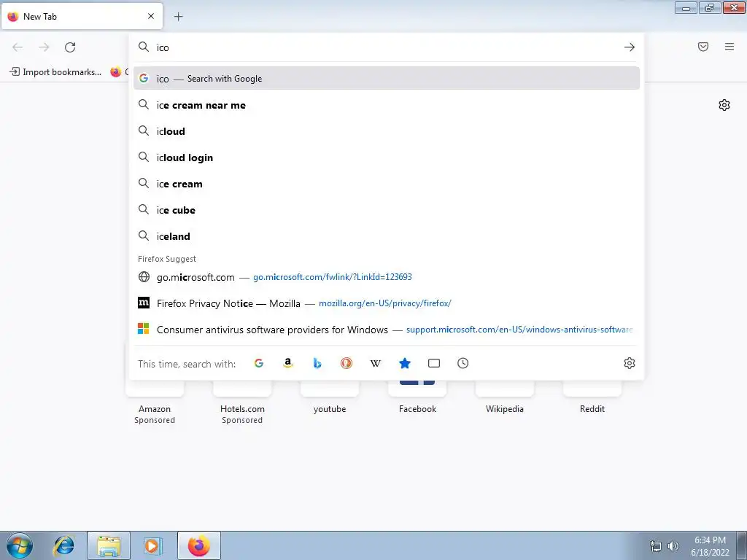This screenshot has height=560, width=747.
Task: Select the 'icloud login' suggestion
Action: click(387, 157)
